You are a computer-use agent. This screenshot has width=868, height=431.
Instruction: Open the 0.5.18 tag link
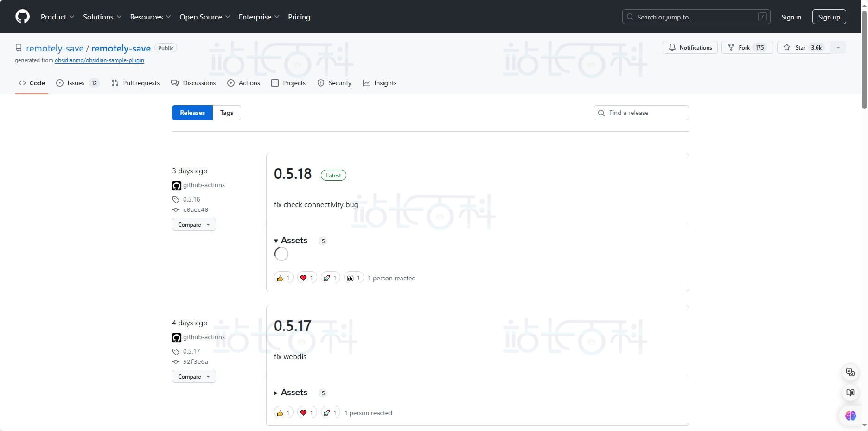[x=191, y=199]
